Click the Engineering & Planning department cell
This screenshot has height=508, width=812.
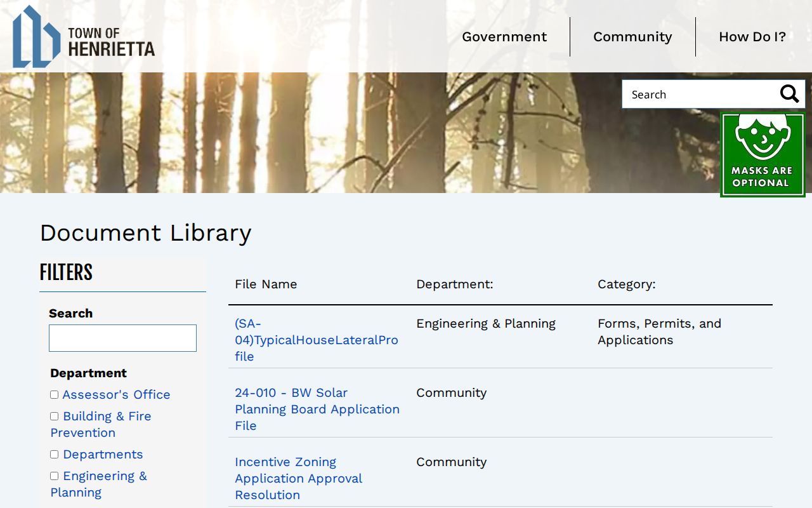coord(486,323)
